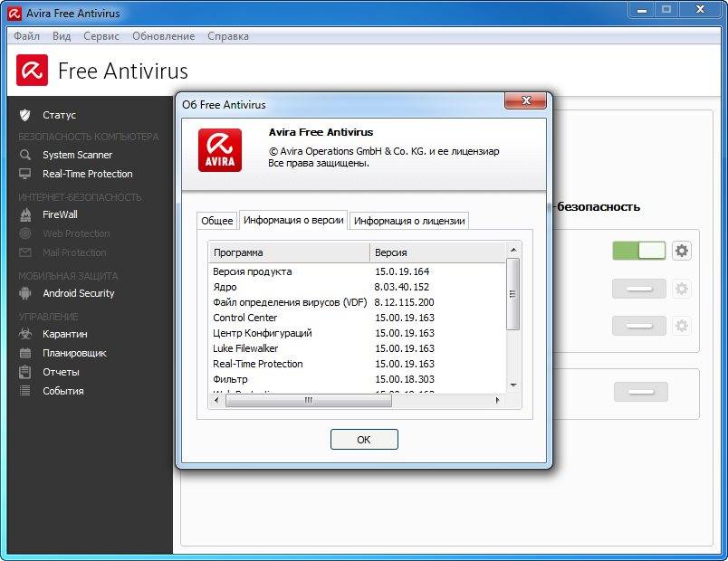Click the Real-Time Protection monitor icon

pyautogui.click(x=25, y=174)
